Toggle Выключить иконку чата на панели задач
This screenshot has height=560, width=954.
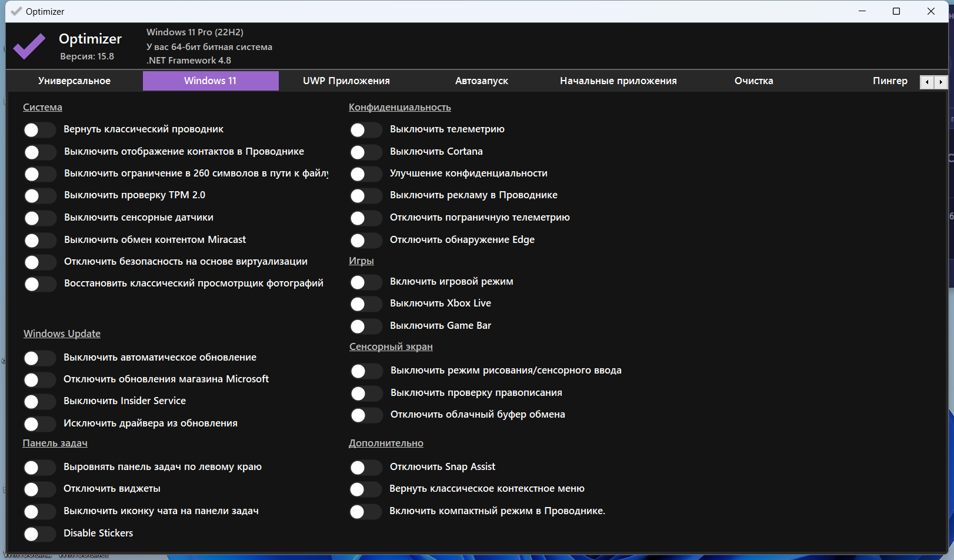click(x=39, y=512)
